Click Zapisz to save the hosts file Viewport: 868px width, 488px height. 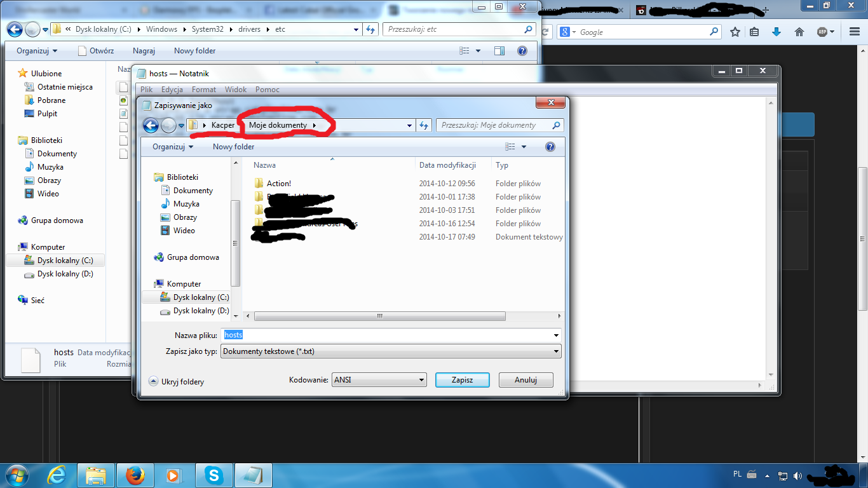tap(462, 380)
